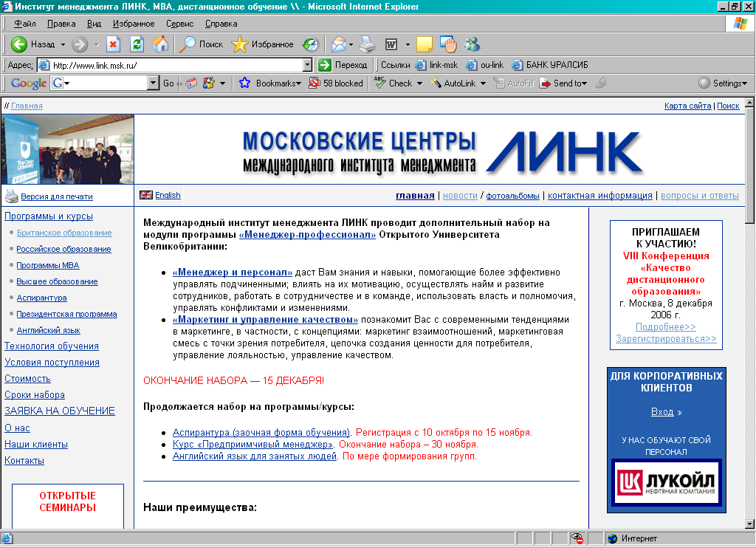Open the Избранное menu
This screenshot has height=548, width=756.
(x=134, y=24)
